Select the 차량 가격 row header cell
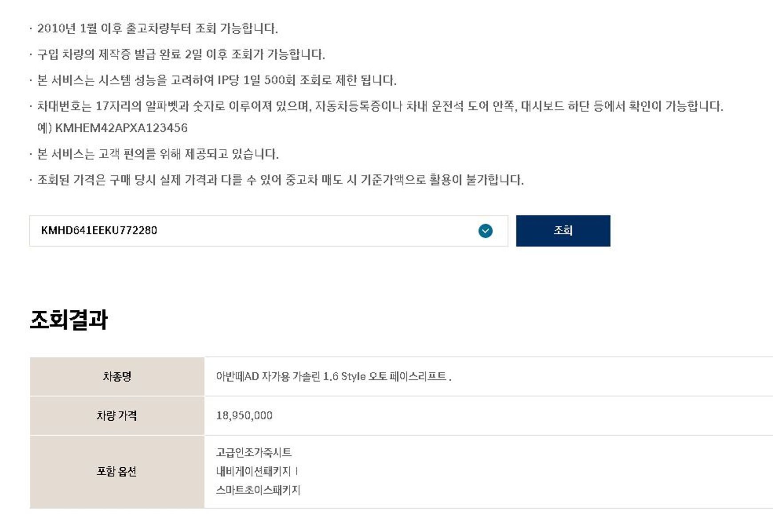The image size is (773, 532). tap(117, 416)
